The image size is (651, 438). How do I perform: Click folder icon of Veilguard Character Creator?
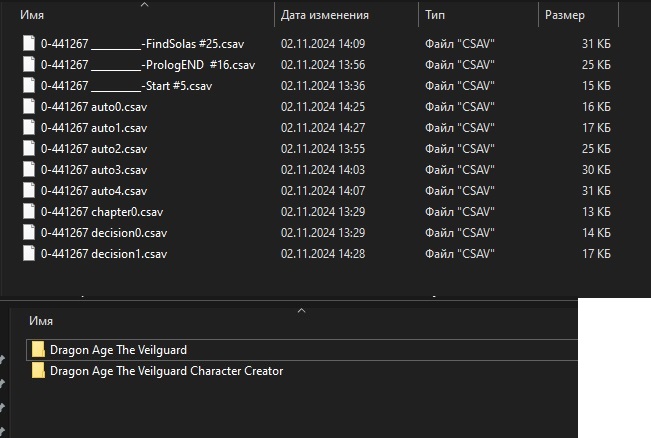click(38, 370)
